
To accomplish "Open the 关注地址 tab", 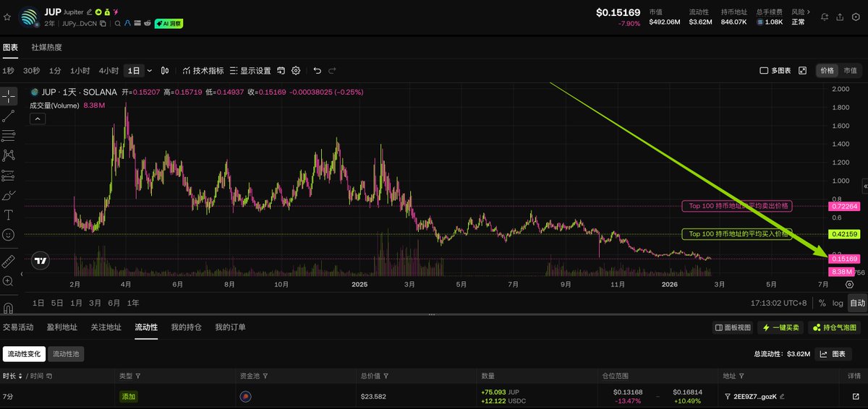I will tap(106, 327).
